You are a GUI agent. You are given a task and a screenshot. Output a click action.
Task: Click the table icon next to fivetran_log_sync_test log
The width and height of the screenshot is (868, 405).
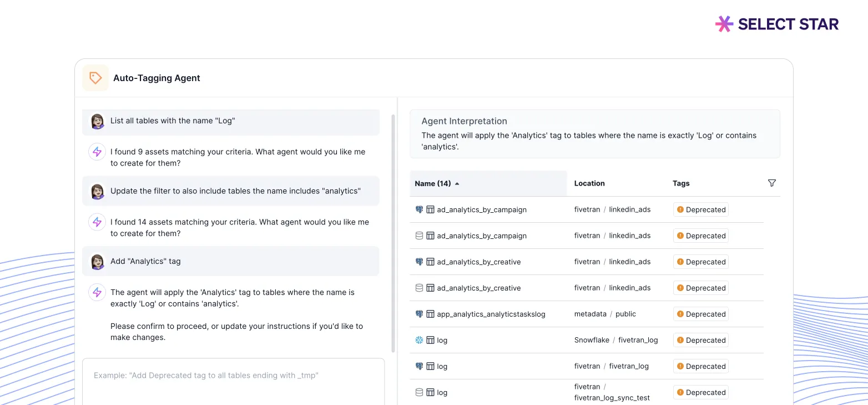(x=430, y=392)
